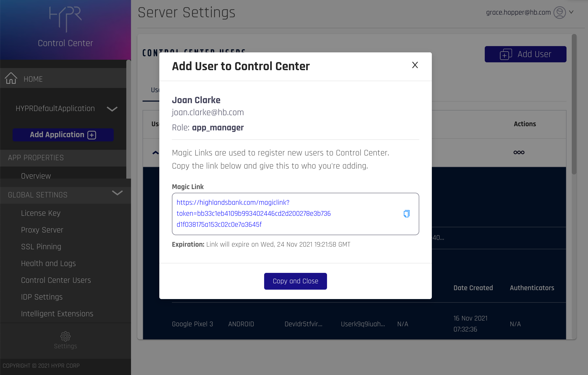Open Intelligent Extensions settings
The image size is (588, 375).
[57, 314]
